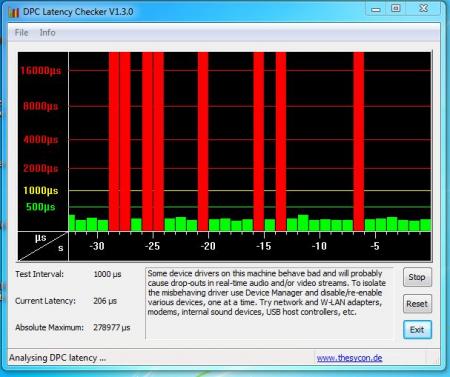The image size is (450, 377).
Task: Open the www.thesycon.de link
Action: click(349, 358)
